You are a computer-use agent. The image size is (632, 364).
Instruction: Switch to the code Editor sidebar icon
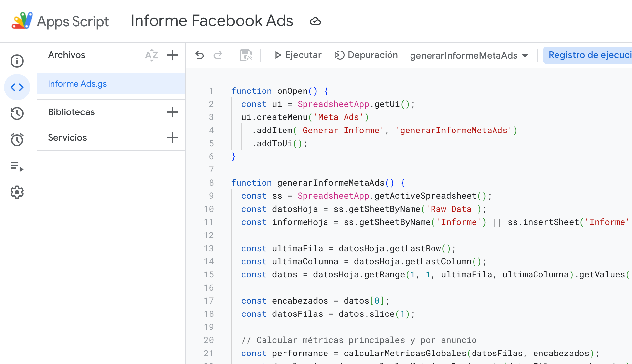[x=17, y=87]
